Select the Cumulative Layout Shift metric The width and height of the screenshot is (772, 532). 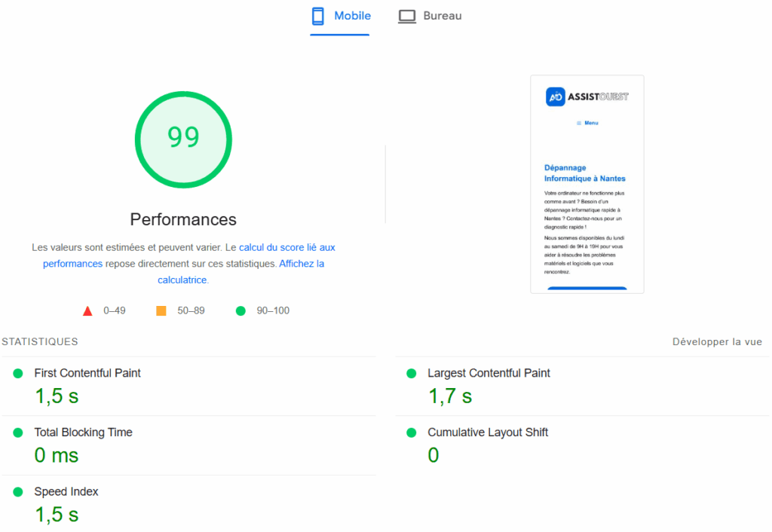click(488, 433)
